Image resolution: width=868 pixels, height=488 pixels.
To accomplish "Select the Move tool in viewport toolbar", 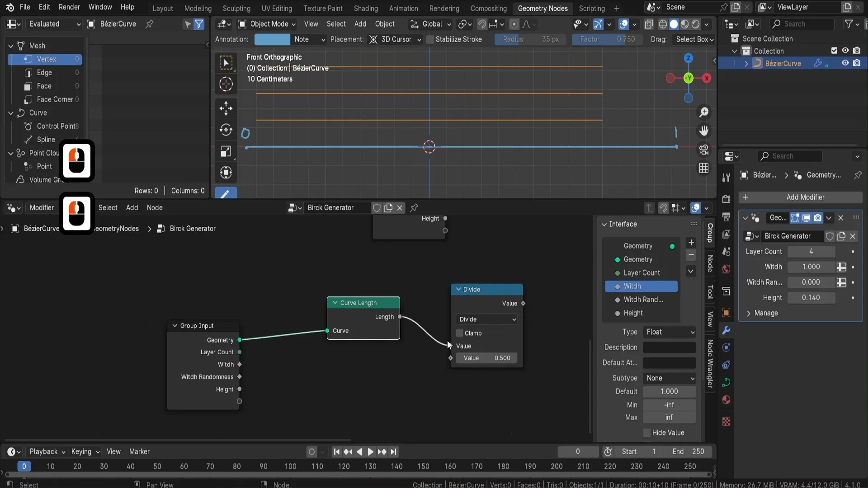I will (x=226, y=108).
